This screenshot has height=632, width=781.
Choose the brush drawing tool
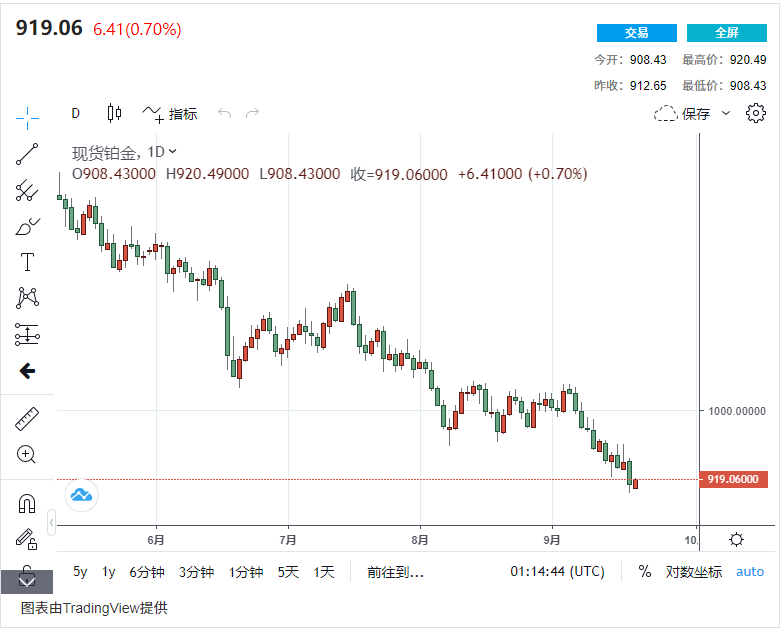pos(27,227)
